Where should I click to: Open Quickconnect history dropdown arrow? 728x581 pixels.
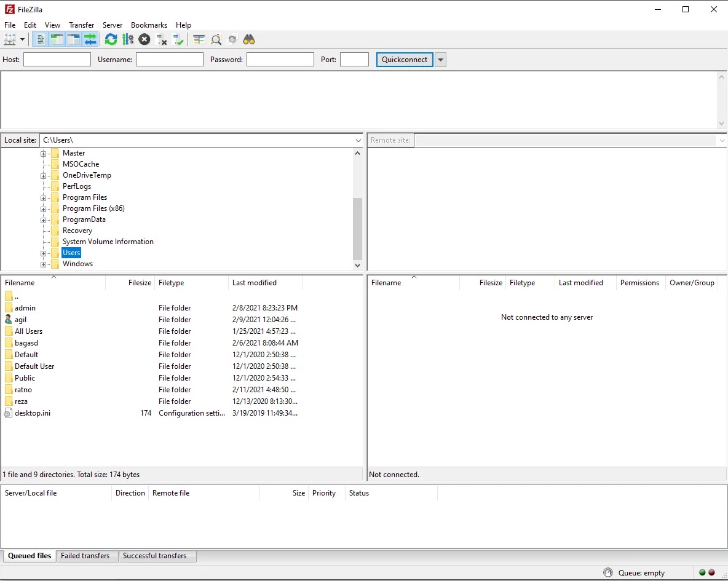441,60
